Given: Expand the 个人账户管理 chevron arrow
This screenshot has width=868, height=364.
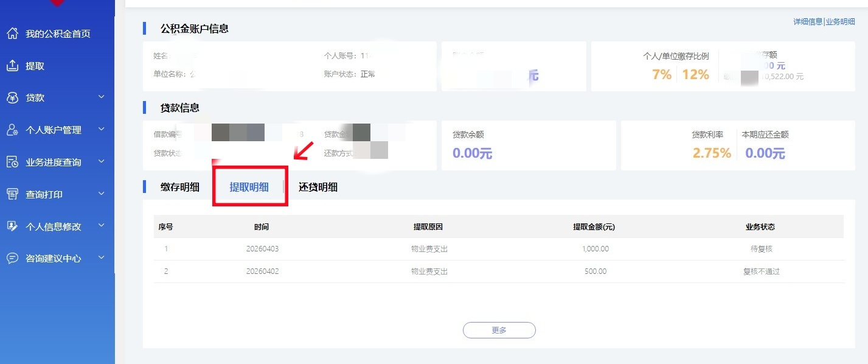Looking at the screenshot, I should [102, 129].
